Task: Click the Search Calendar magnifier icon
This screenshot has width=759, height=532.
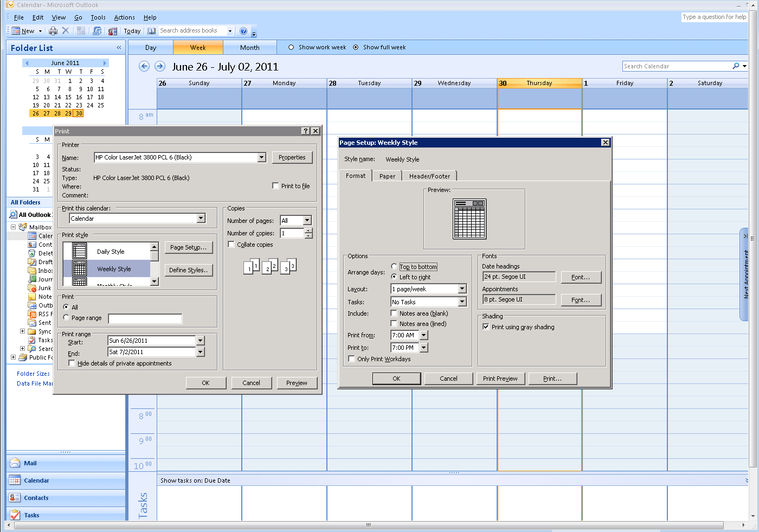Action: (736, 66)
